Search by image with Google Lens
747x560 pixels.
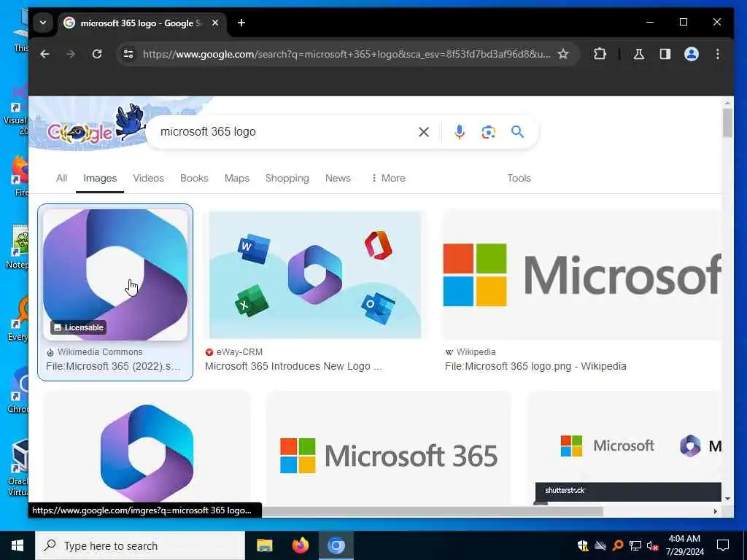tap(488, 132)
